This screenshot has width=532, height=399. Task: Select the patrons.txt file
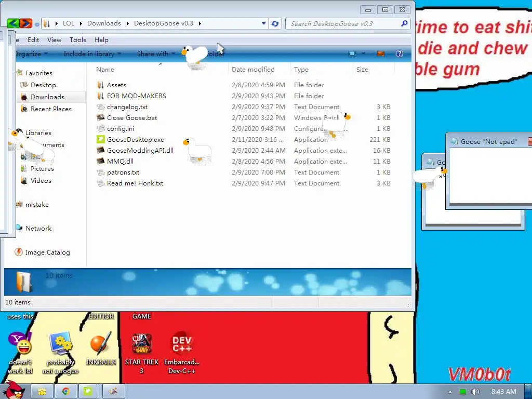(123, 172)
